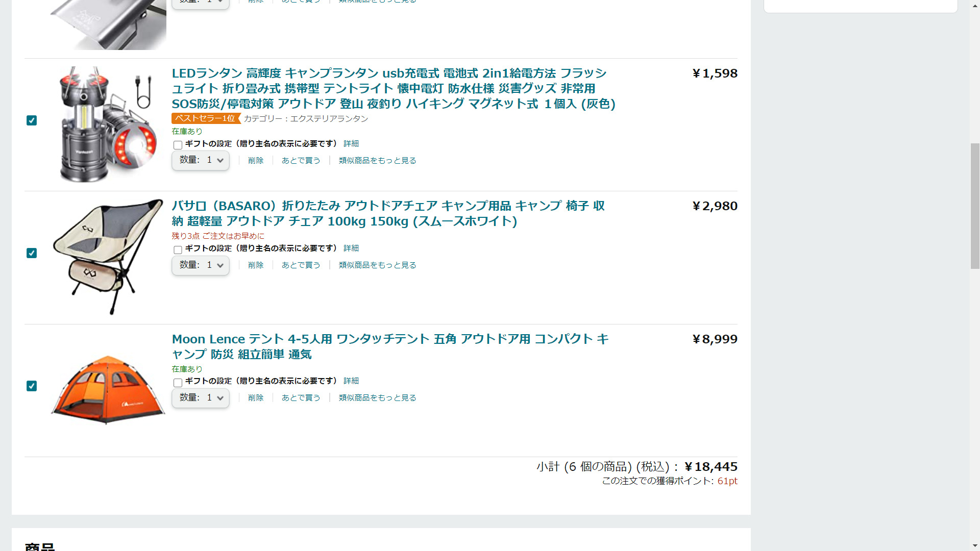Click the BASARO folding chair thumbnail
Image resolution: width=980 pixels, height=551 pixels.
point(107,257)
